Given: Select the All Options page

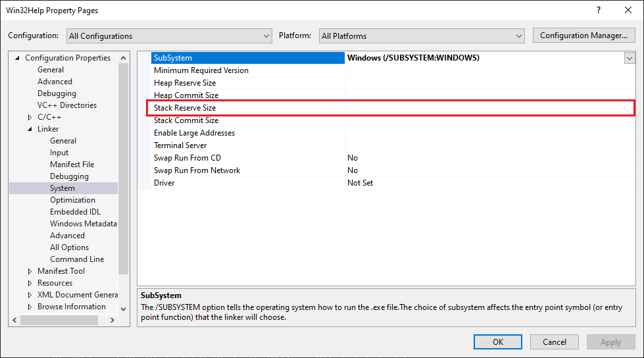Looking at the screenshot, I should tap(70, 247).
